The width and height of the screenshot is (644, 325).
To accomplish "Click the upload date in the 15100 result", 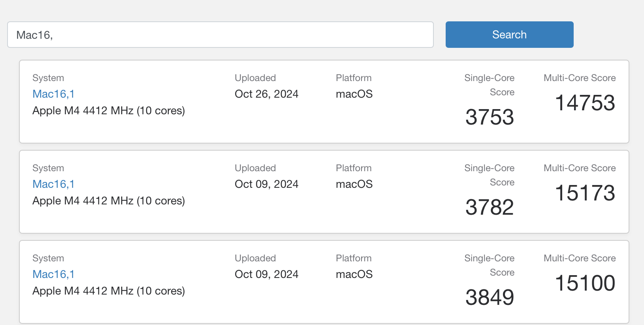I will tap(266, 274).
